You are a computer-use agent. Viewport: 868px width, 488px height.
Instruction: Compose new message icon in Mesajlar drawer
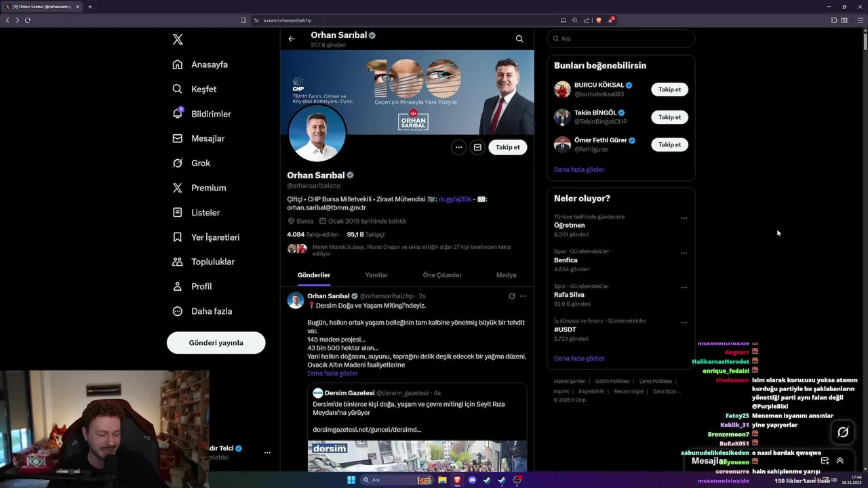[x=825, y=461]
